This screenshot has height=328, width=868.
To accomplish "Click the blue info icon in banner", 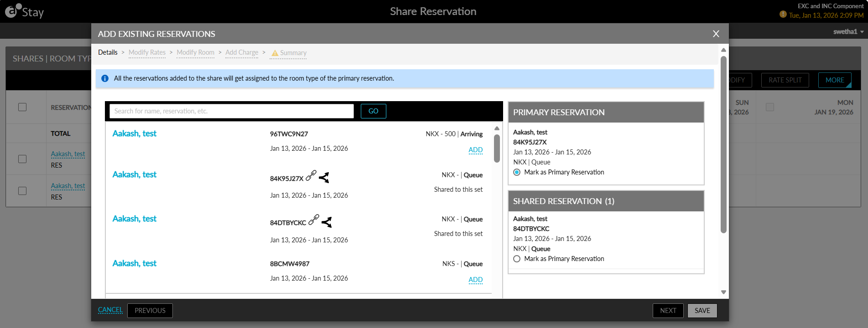I will coord(105,78).
